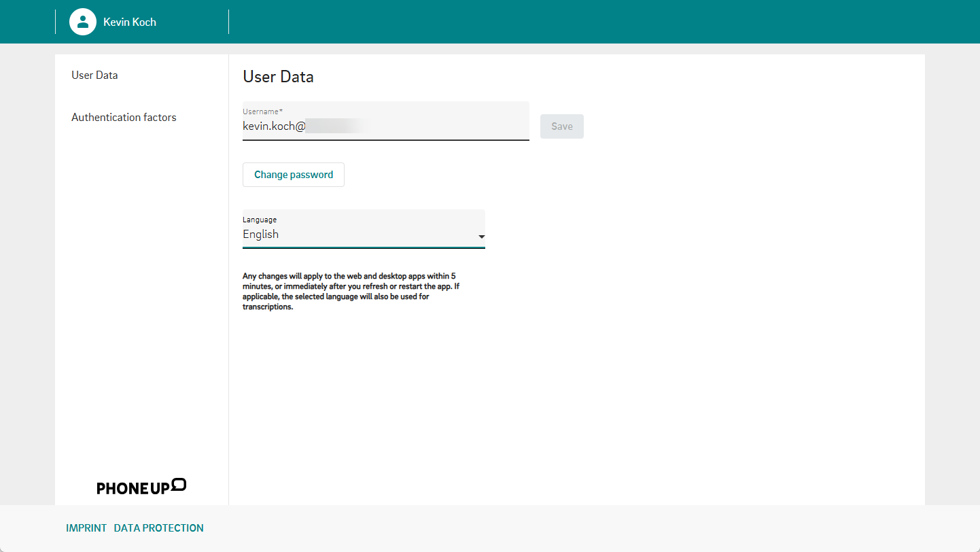Click the language change notice paragraph
The width and height of the screenshot is (980, 552).
point(349,291)
